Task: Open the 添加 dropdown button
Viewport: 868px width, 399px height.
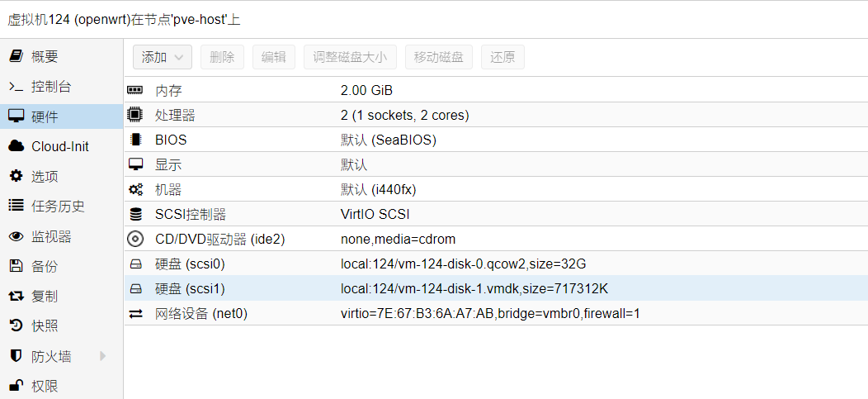Action: [x=163, y=57]
